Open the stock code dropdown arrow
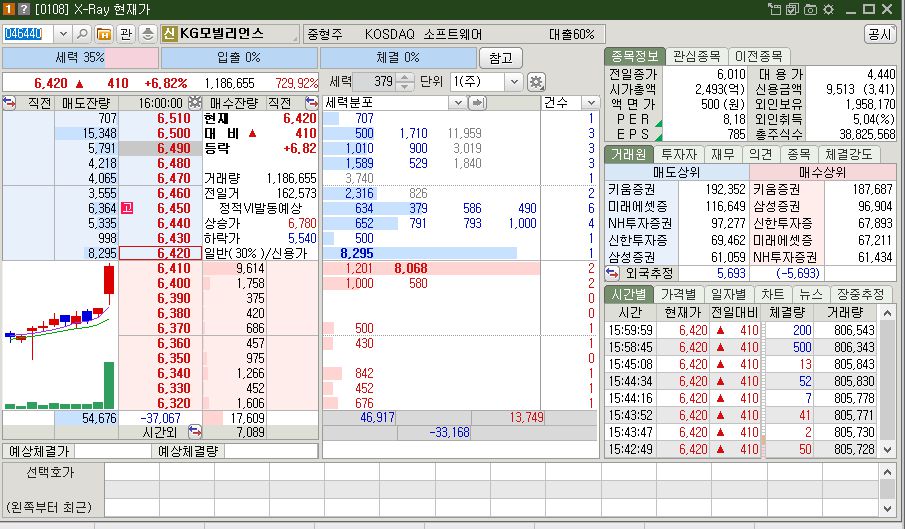905x529 pixels. 63,34
